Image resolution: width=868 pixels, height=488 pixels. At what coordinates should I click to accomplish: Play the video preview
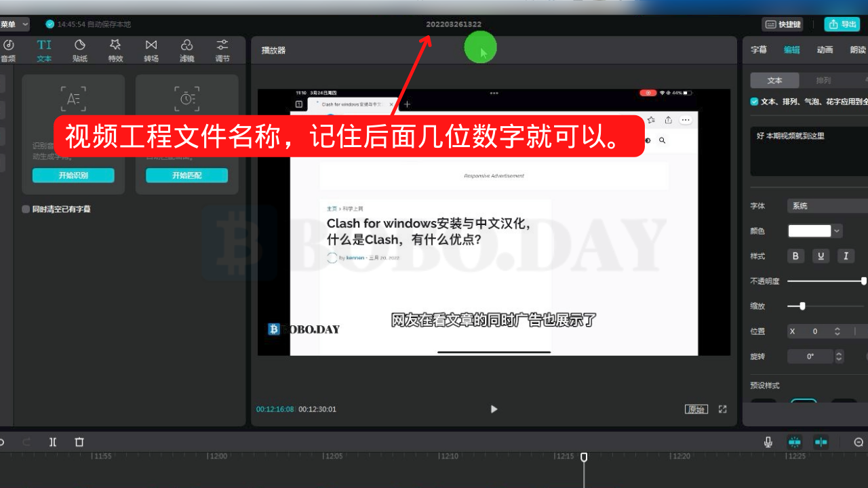(x=494, y=409)
